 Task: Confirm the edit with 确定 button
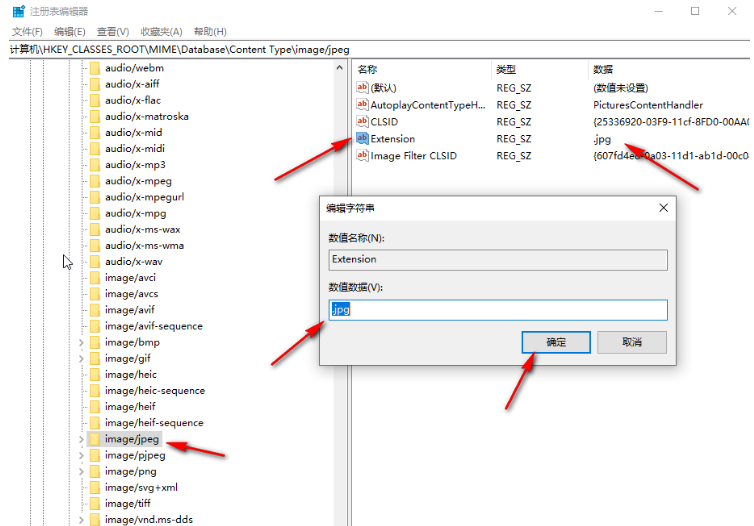pyautogui.click(x=556, y=342)
